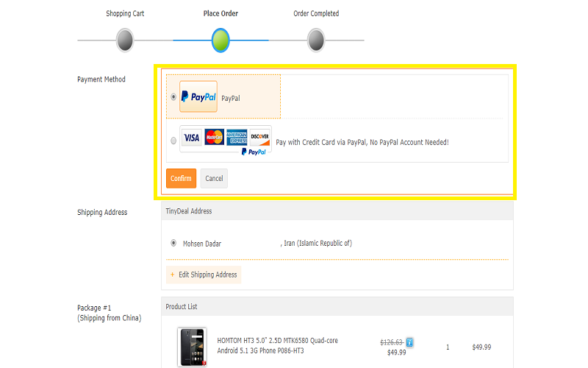
Task: Select the credit card via PayPal radio button
Action: click(173, 141)
